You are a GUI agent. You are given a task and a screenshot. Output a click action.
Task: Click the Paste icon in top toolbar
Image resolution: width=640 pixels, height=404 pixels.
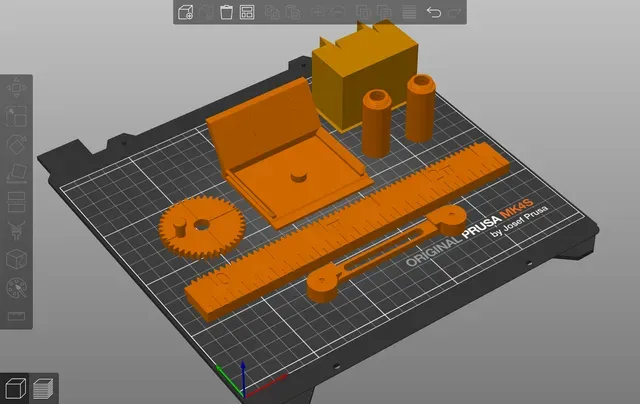pyautogui.click(x=293, y=12)
